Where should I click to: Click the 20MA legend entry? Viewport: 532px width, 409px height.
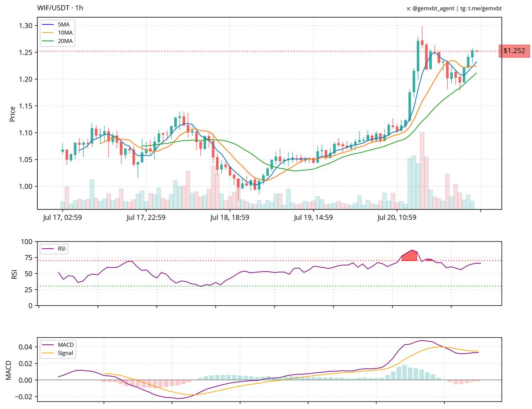[x=58, y=41]
